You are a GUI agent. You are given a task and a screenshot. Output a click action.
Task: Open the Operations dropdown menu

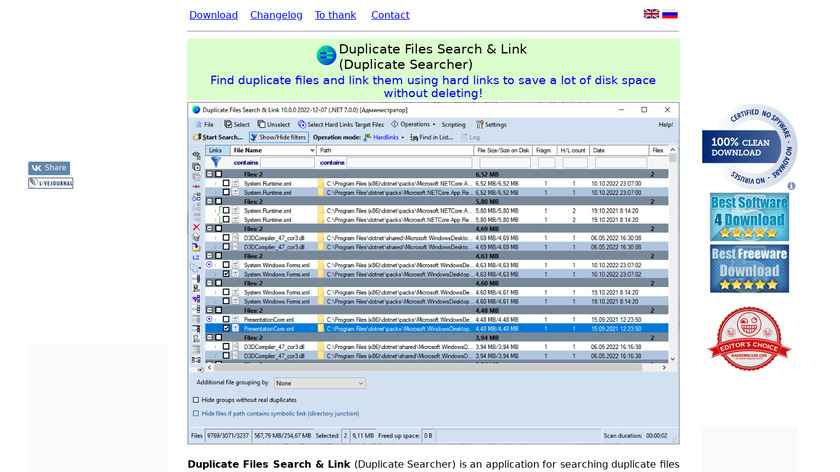413,124
